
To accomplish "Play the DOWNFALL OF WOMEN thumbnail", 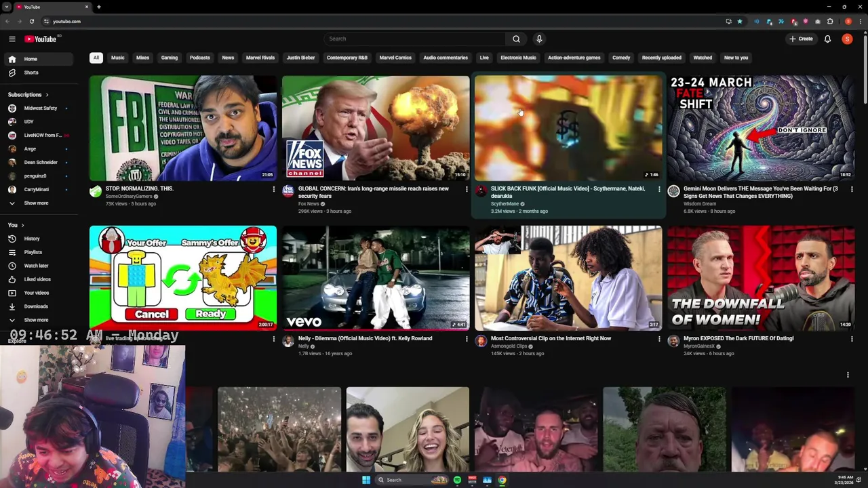I will coord(761,278).
